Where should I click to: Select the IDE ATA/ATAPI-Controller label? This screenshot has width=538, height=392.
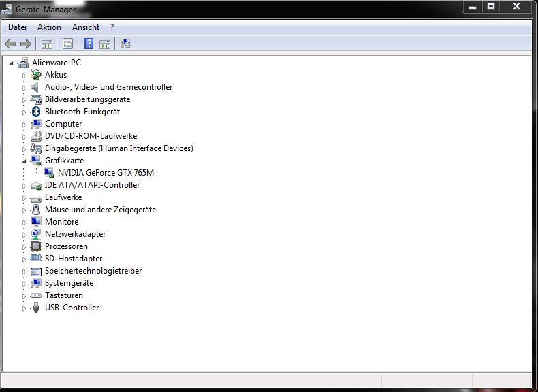93,185
